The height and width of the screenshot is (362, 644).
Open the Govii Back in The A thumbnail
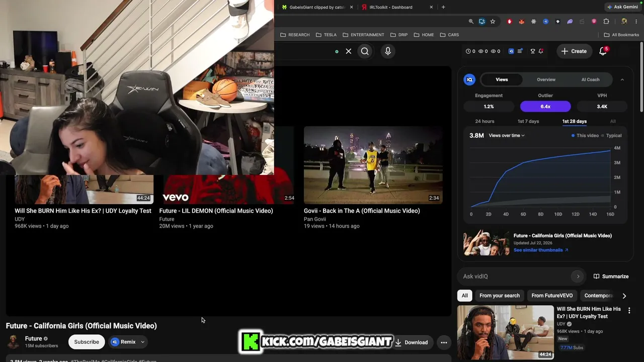[x=373, y=165]
